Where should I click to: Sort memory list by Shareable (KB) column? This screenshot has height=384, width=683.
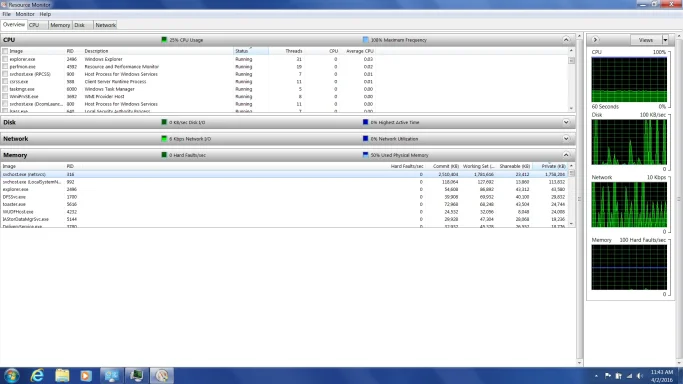pyautogui.click(x=514, y=166)
